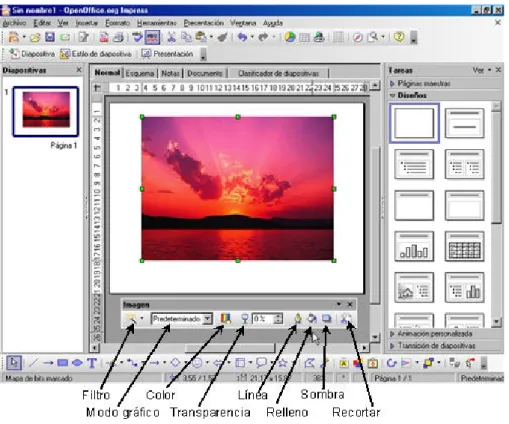Switch to the Notas tab
509x424 pixels.
(171, 73)
